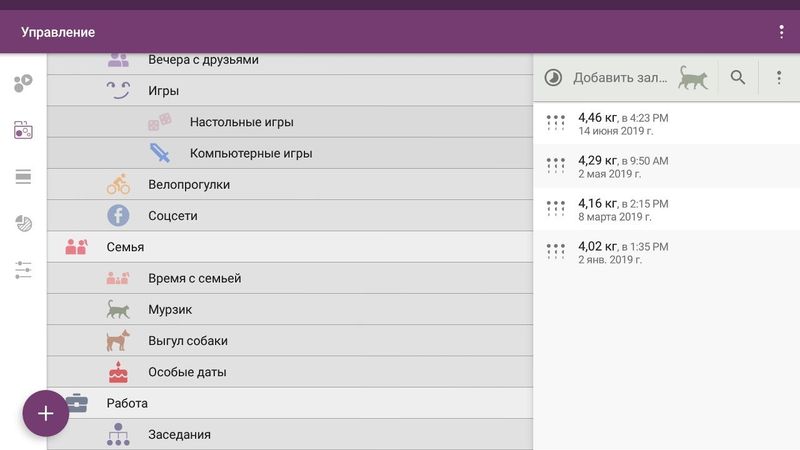Select the Вечера с друзьями activity
The height and width of the screenshot is (450, 800).
pos(290,64)
